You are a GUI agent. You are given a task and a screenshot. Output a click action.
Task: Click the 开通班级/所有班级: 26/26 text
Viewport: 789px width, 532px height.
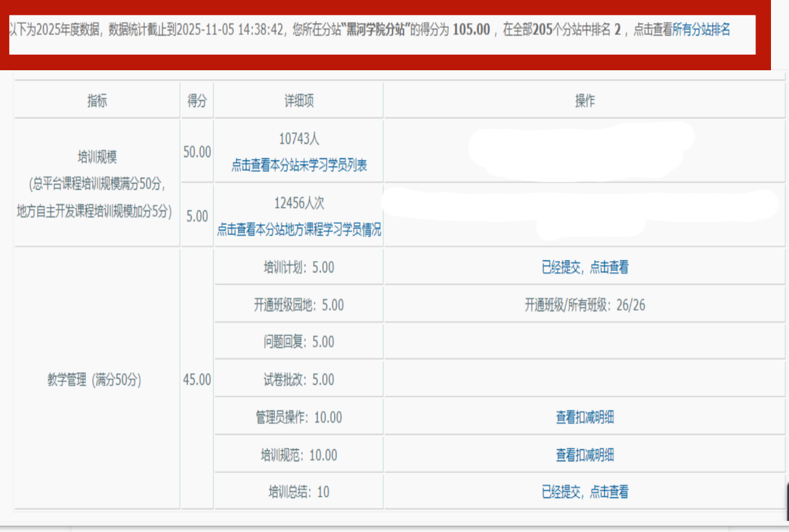tap(584, 305)
